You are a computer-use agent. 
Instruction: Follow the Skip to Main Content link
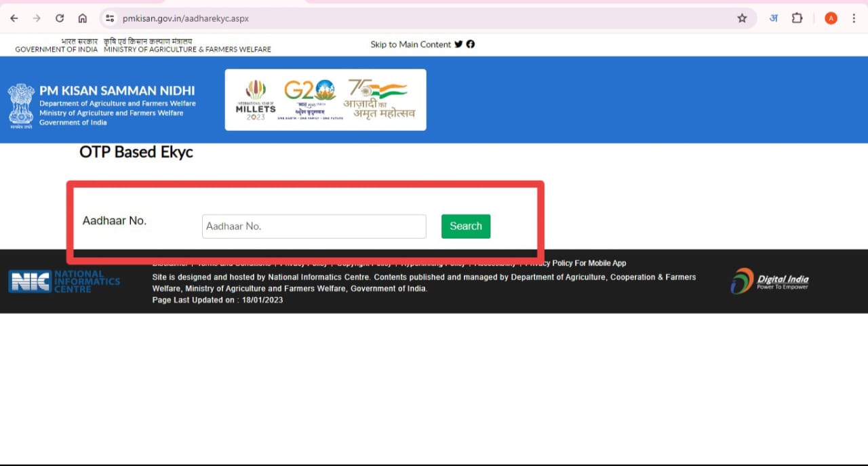(410, 44)
